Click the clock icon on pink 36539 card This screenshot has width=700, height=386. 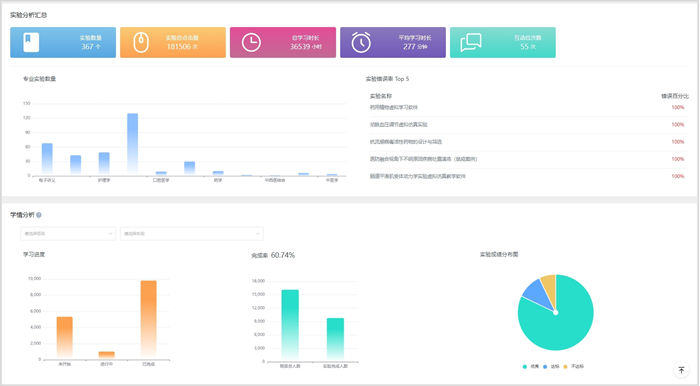[251, 43]
